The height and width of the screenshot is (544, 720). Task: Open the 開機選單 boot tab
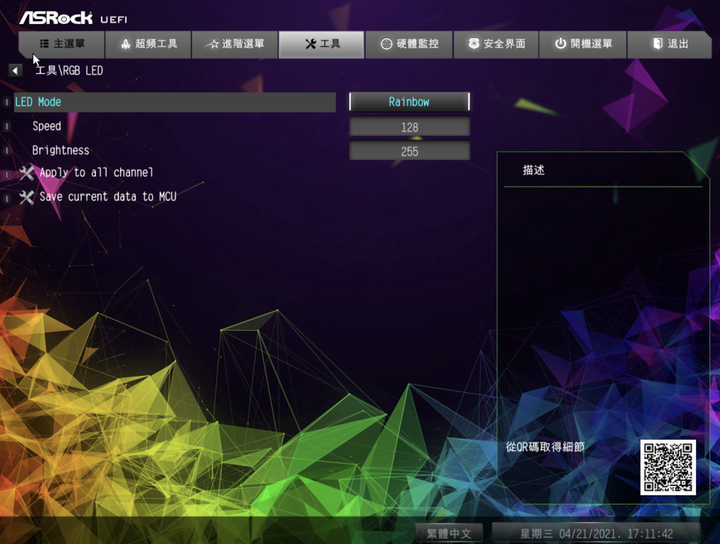[583, 44]
